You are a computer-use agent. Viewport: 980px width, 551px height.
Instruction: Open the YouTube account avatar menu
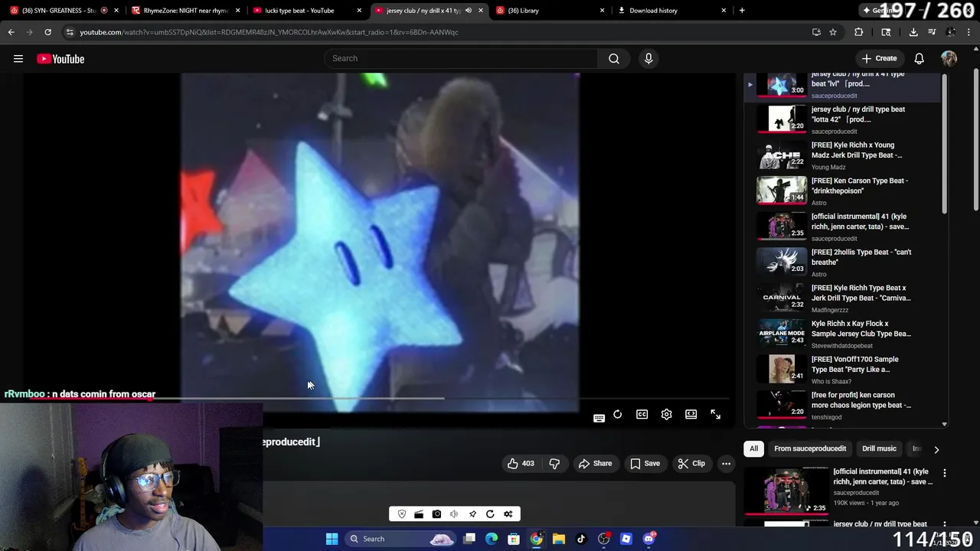pos(949,59)
